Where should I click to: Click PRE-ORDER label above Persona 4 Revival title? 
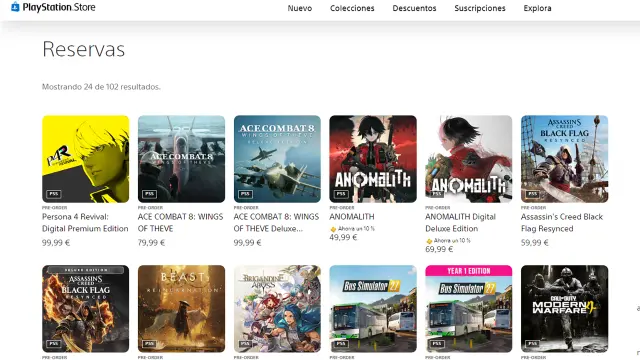pos(55,208)
